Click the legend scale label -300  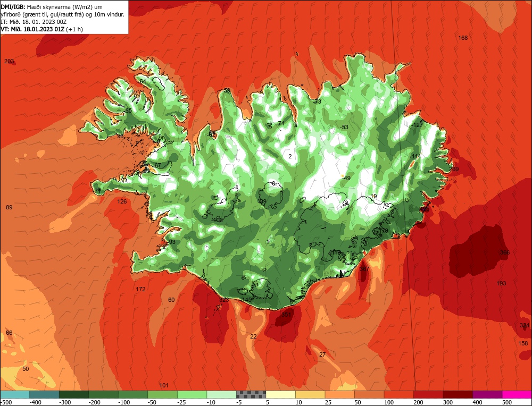click(x=65, y=403)
